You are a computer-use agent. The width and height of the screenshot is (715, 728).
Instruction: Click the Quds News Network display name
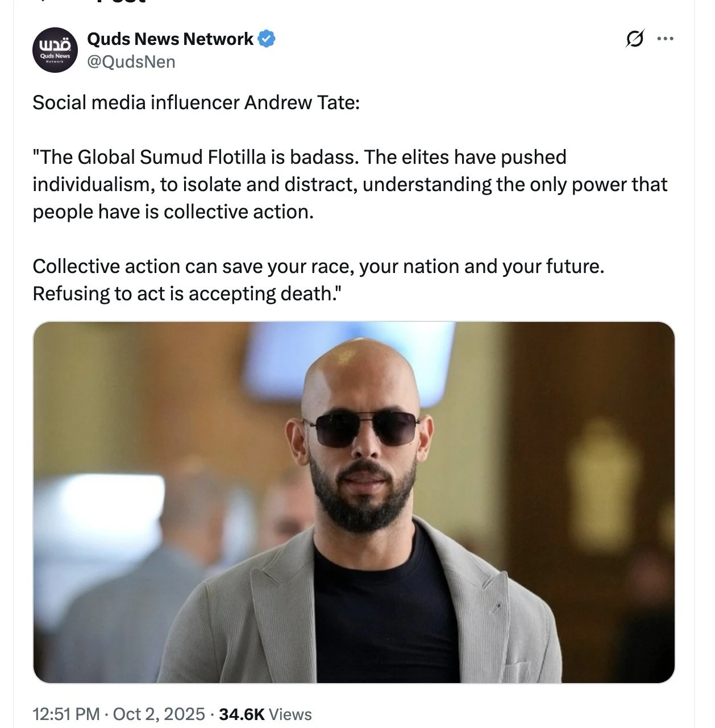[170, 39]
